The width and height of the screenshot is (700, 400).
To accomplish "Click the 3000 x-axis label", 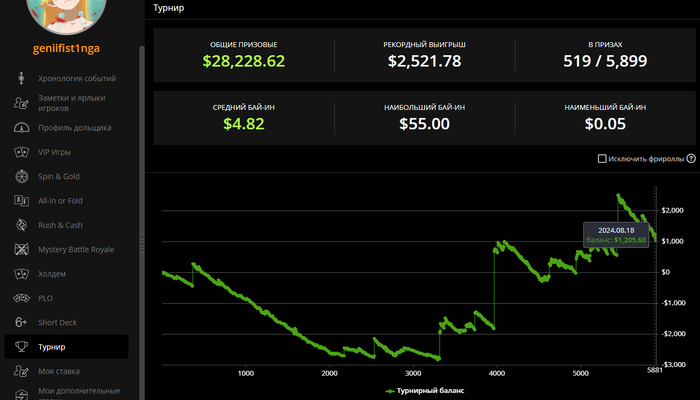I will point(413,373).
